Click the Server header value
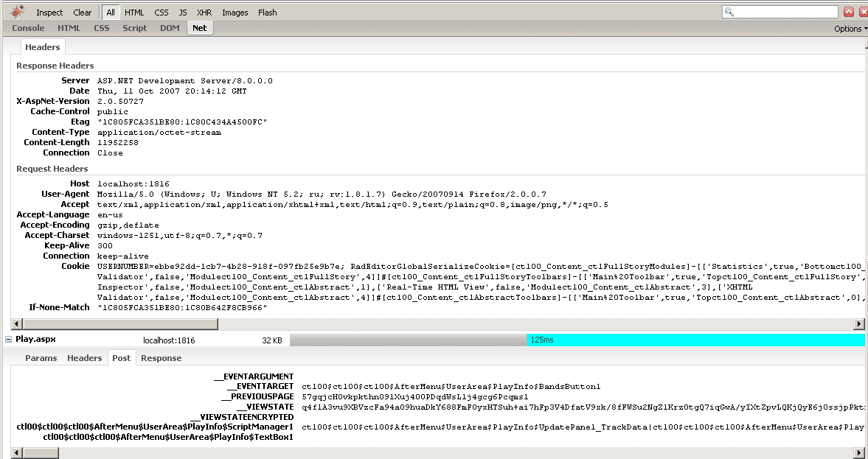The width and height of the screenshot is (868, 459). [x=185, y=81]
